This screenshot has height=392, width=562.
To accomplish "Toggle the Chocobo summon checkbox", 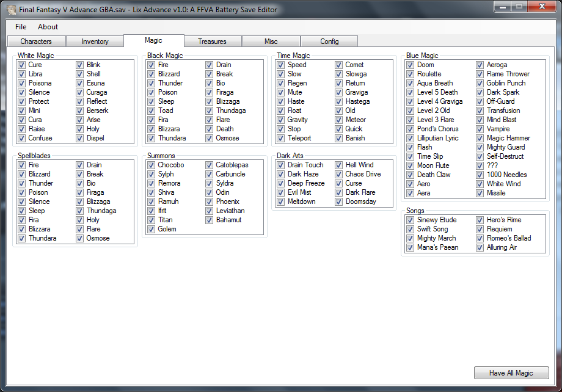I will point(151,165).
